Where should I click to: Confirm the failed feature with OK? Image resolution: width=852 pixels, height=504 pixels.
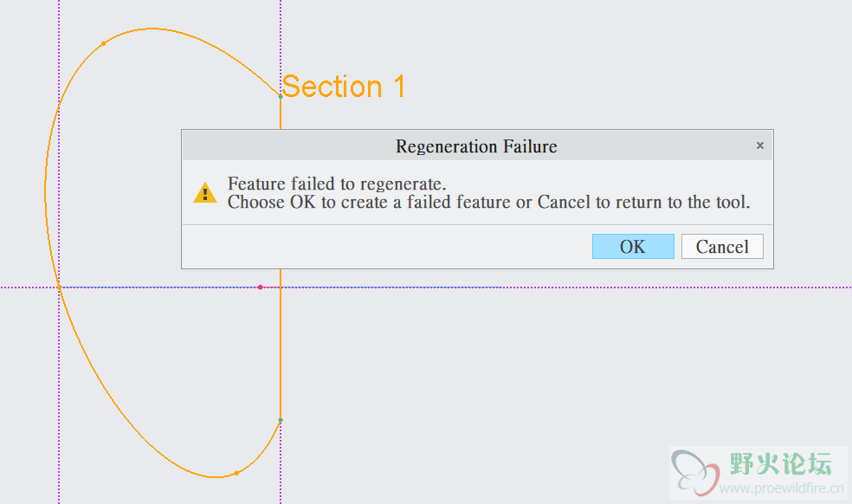click(633, 246)
